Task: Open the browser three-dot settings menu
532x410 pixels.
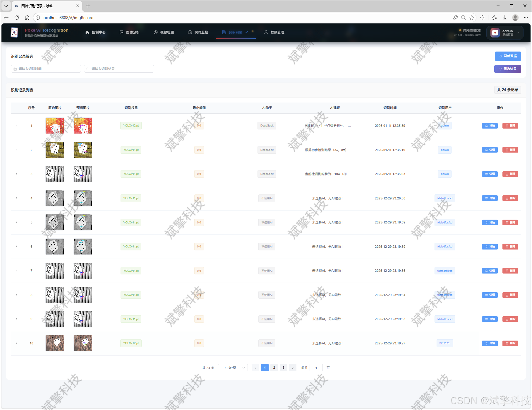Action: (x=526, y=18)
